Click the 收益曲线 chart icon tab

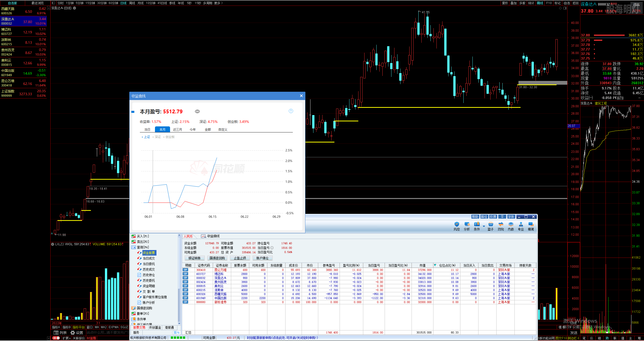[210, 236]
